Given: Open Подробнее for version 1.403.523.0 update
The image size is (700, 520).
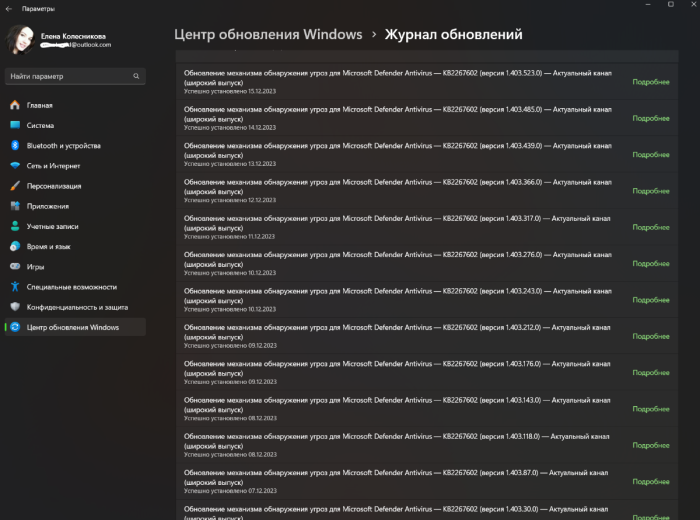Looking at the screenshot, I should [x=650, y=82].
